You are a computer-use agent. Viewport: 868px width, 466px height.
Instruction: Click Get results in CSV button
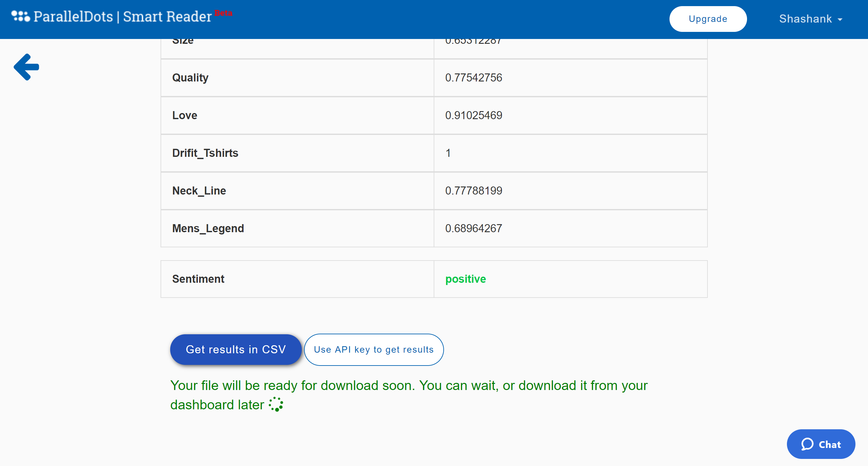pos(235,349)
